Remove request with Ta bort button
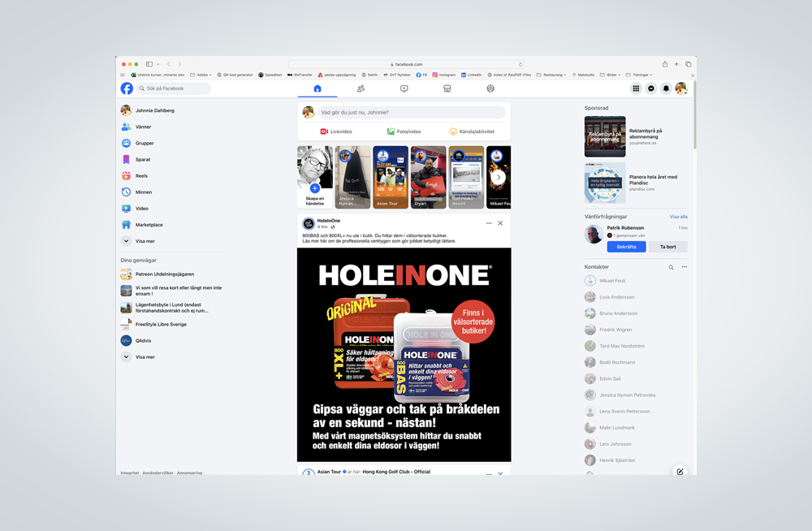The image size is (812, 531). tap(668, 247)
